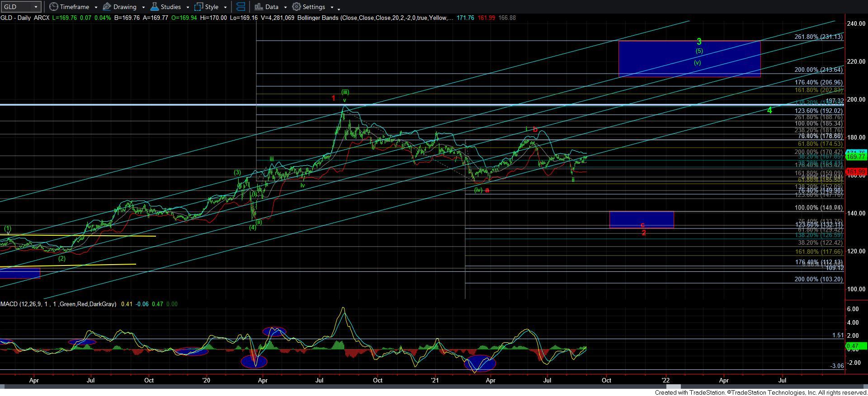Select the 197.32 horizontal line label
This screenshot has width=868, height=396.
tap(835, 101)
